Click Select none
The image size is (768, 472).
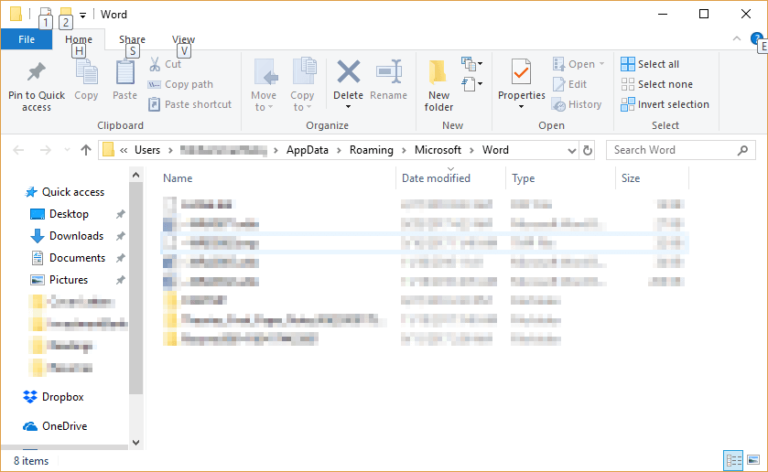(x=656, y=84)
